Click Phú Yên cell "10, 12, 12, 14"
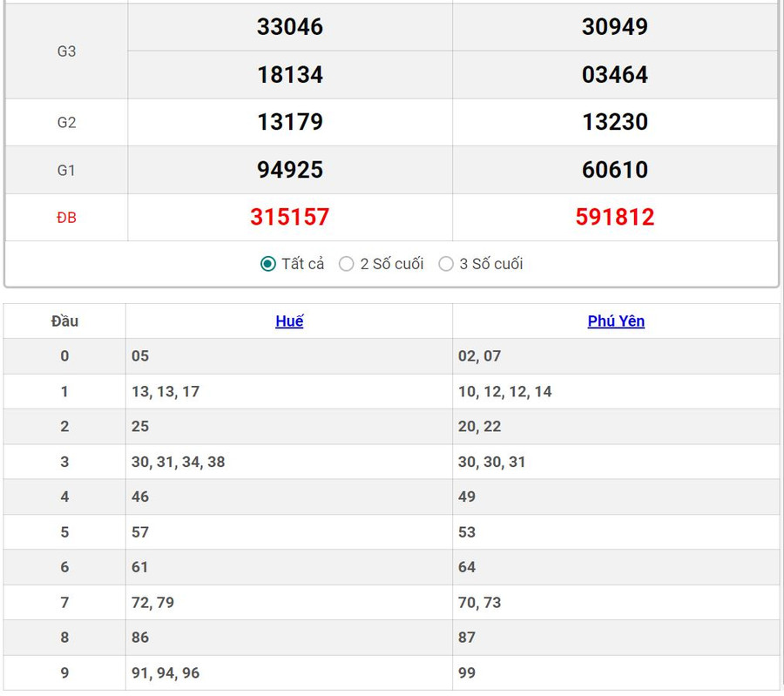 click(x=505, y=392)
